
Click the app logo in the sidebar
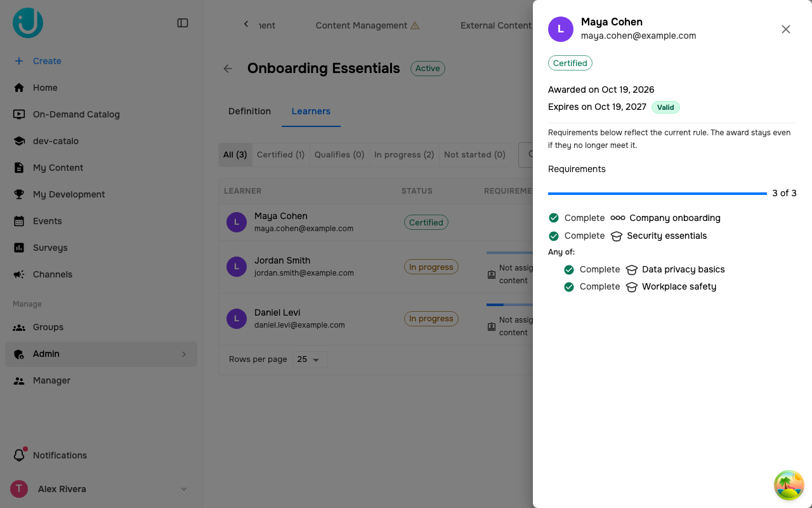coord(28,23)
